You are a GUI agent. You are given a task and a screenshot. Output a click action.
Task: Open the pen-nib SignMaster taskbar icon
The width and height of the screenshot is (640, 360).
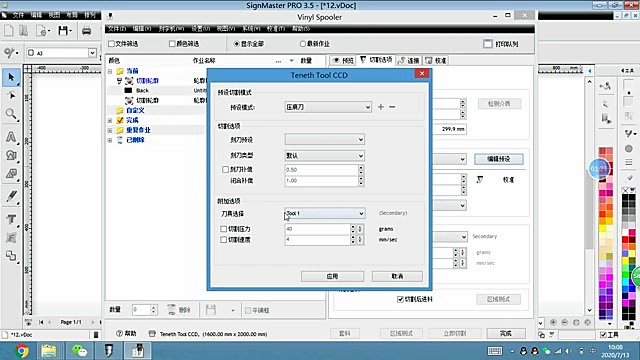109,351
